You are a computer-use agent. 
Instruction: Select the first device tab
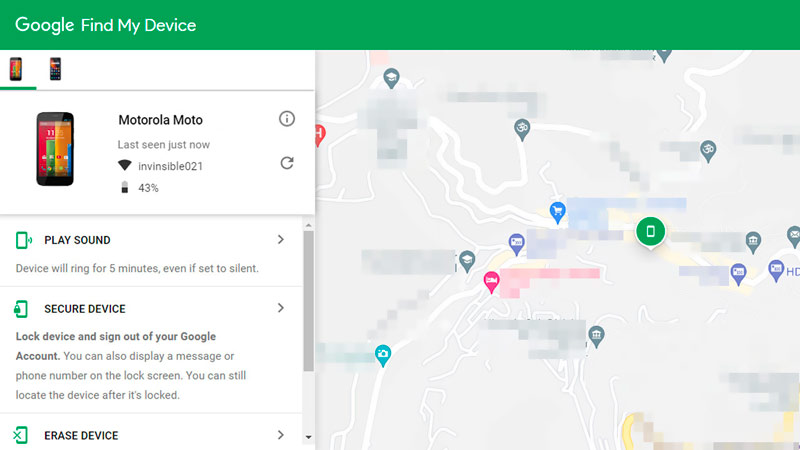tap(16, 69)
